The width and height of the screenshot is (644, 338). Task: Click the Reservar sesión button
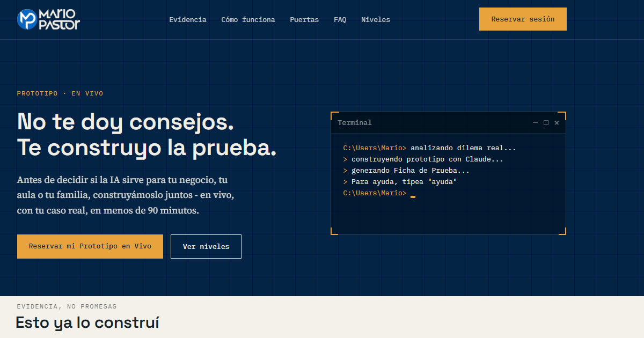click(523, 19)
